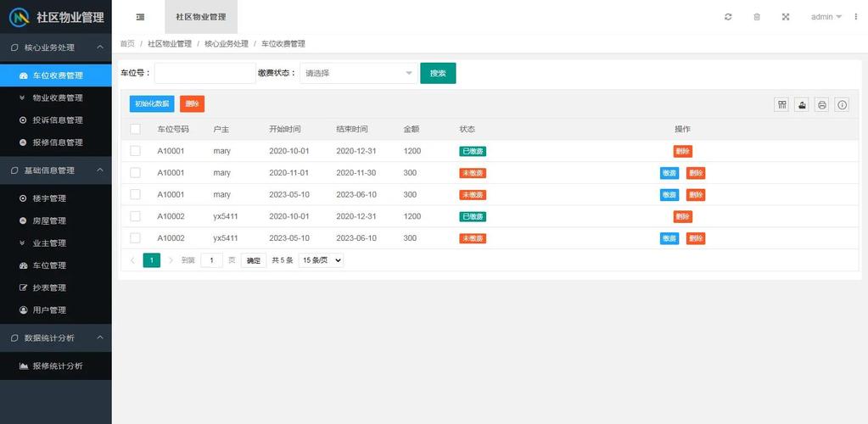Image resolution: width=868 pixels, height=424 pixels.
Task: Click the toolbar batch 删除 button
Action: tap(192, 104)
